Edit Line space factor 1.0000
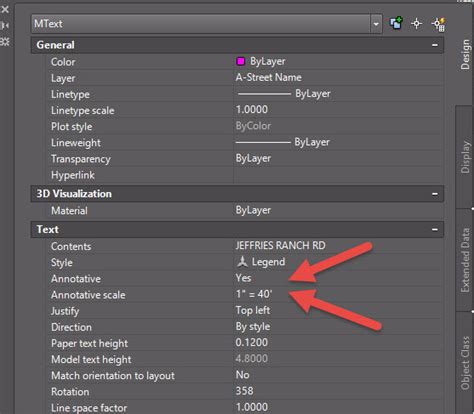The image size is (474, 414). coord(252,407)
